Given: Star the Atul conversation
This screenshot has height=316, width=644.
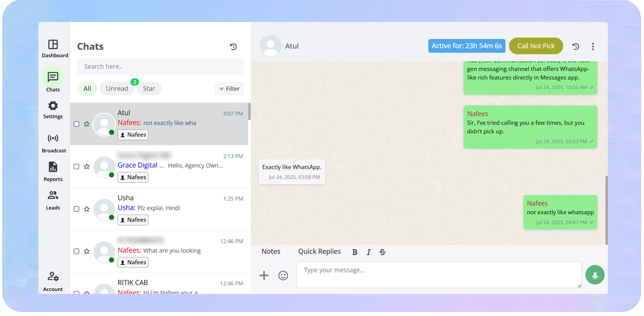Looking at the screenshot, I should tap(86, 124).
